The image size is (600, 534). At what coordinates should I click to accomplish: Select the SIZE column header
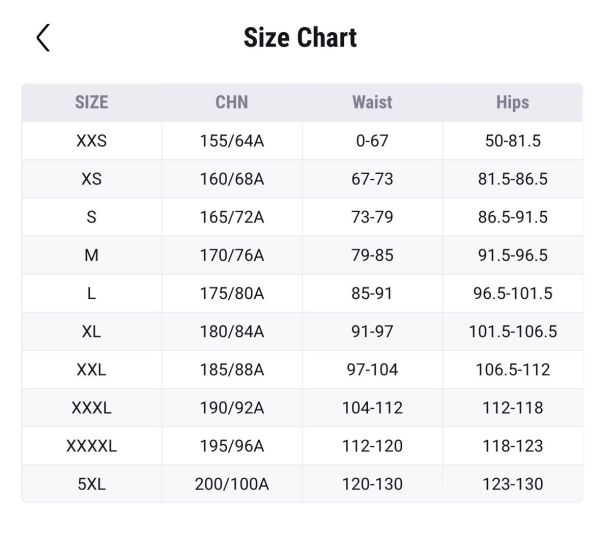click(91, 102)
